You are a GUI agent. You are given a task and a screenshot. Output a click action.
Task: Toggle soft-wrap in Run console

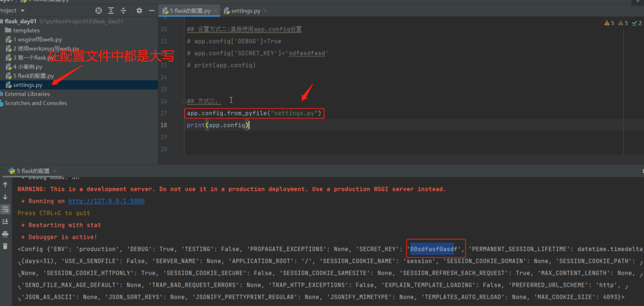[5, 209]
